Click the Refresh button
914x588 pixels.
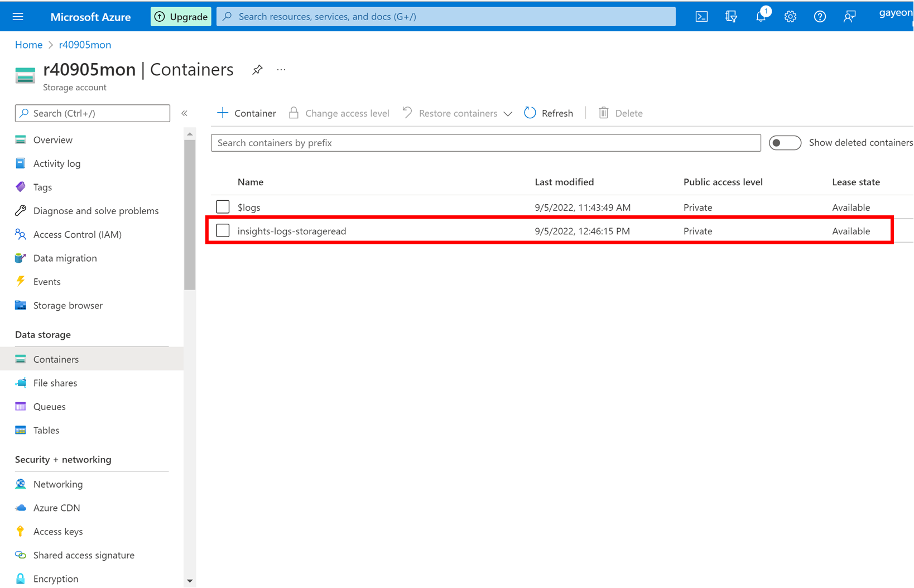549,113
